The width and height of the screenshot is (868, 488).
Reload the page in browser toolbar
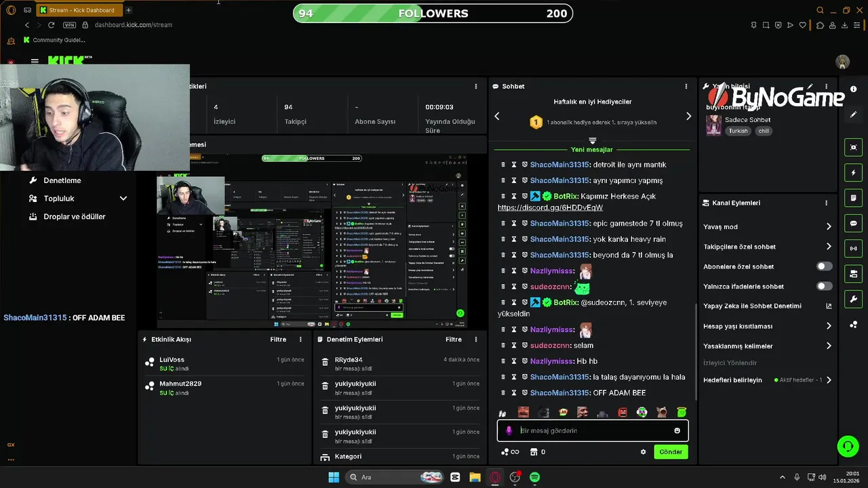[51, 25]
